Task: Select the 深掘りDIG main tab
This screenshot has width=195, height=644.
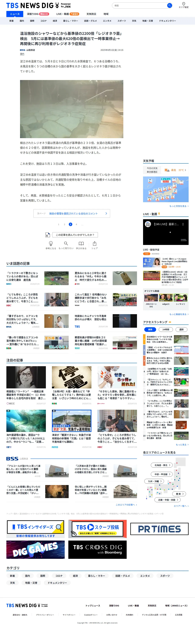Action: [x=38, y=14]
